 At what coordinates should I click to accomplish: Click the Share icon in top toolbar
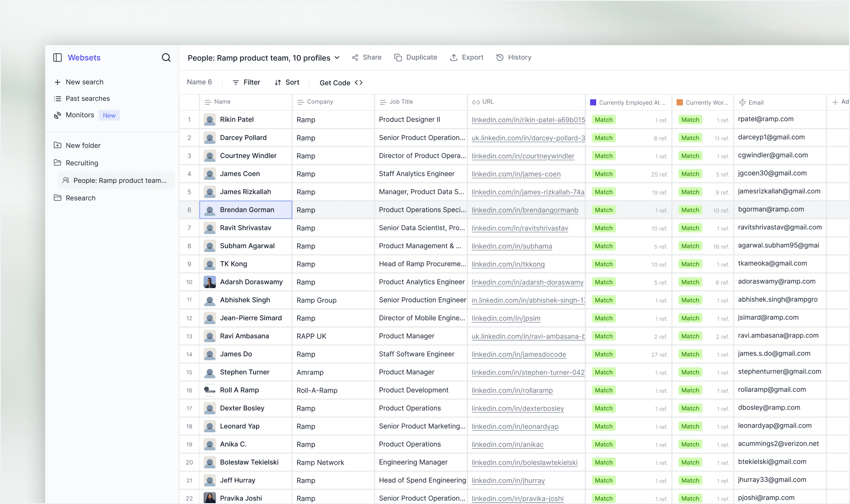coord(355,57)
